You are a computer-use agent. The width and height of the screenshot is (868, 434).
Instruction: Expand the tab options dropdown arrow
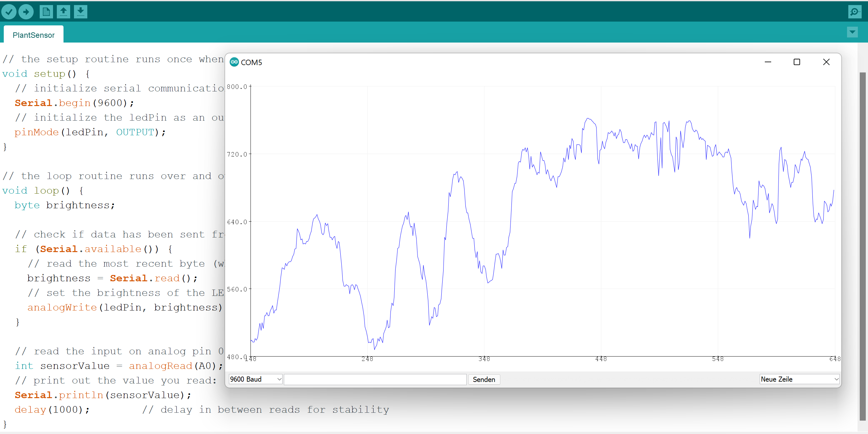point(852,32)
